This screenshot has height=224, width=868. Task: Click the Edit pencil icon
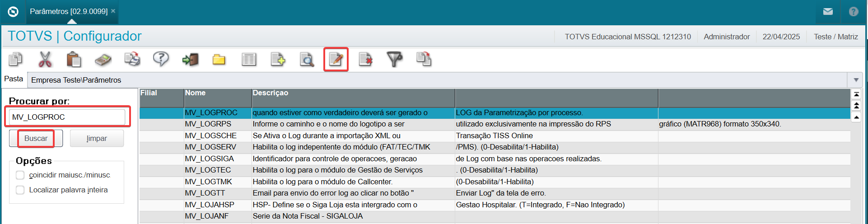[336, 59]
